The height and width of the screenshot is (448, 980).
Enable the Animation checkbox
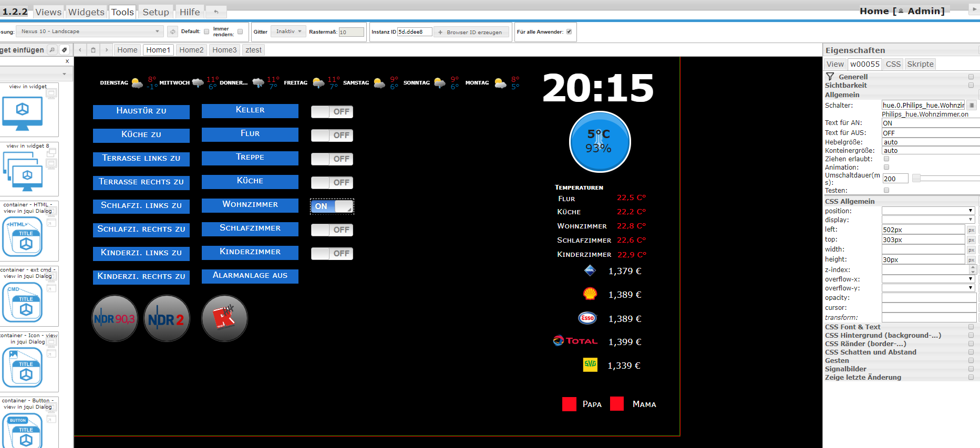tap(886, 167)
